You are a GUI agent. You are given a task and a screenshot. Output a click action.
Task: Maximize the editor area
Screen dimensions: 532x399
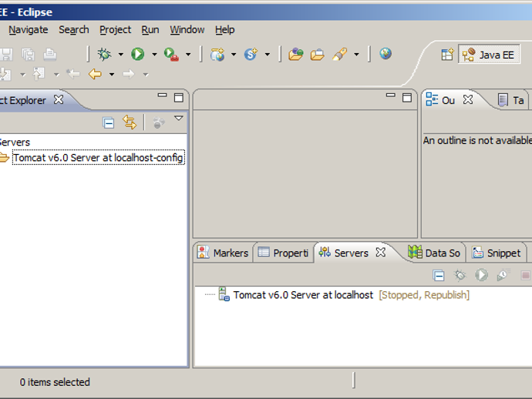coord(407,98)
